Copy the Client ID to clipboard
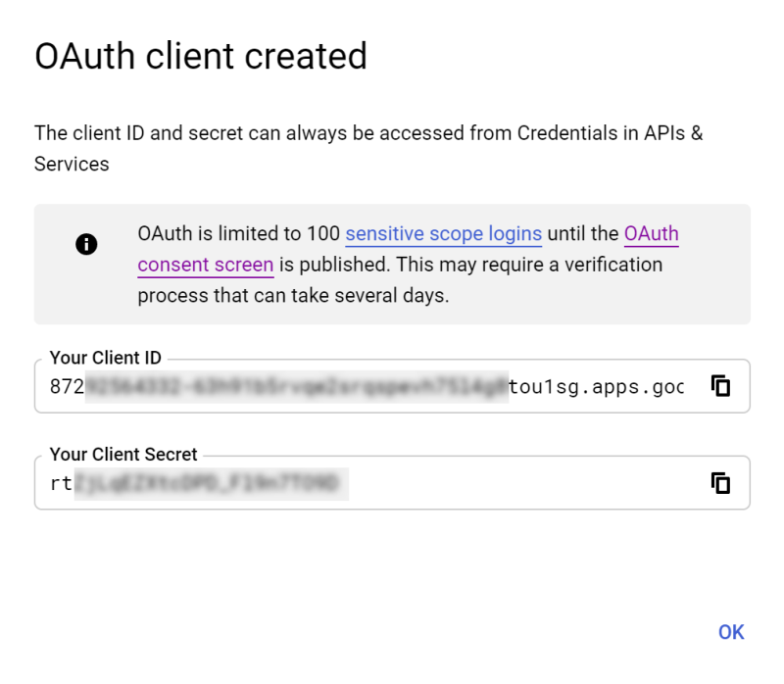Image resolution: width=784 pixels, height=684 pixels. pyautogui.click(x=720, y=386)
